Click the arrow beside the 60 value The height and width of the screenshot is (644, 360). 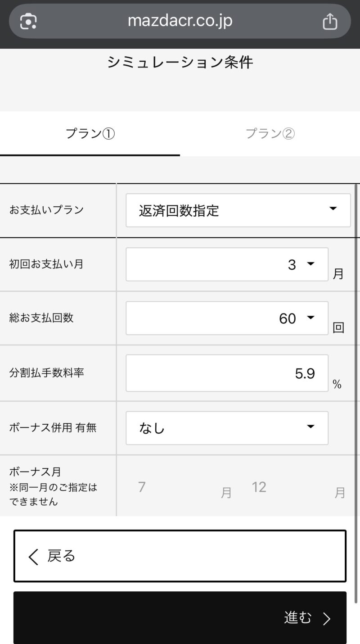[310, 317]
